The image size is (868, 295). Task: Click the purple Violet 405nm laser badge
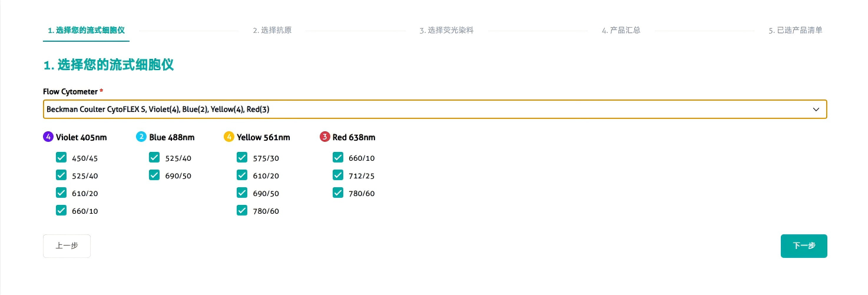48,137
